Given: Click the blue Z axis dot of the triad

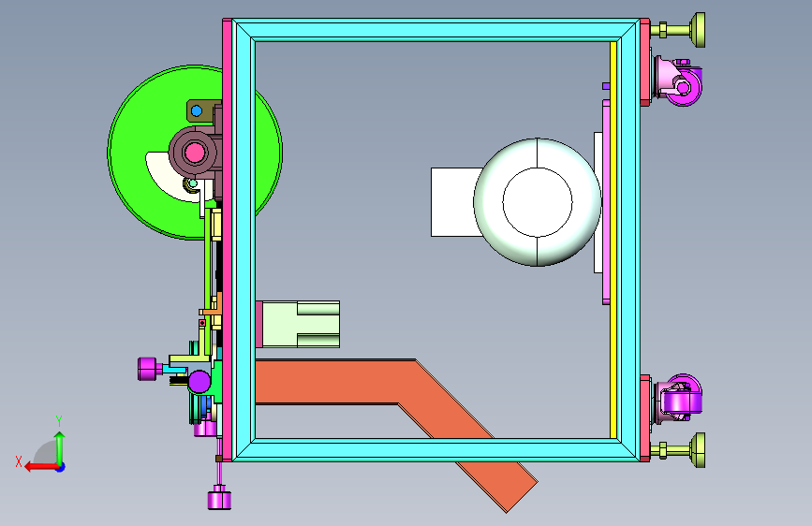Looking at the screenshot, I should click(x=61, y=467).
